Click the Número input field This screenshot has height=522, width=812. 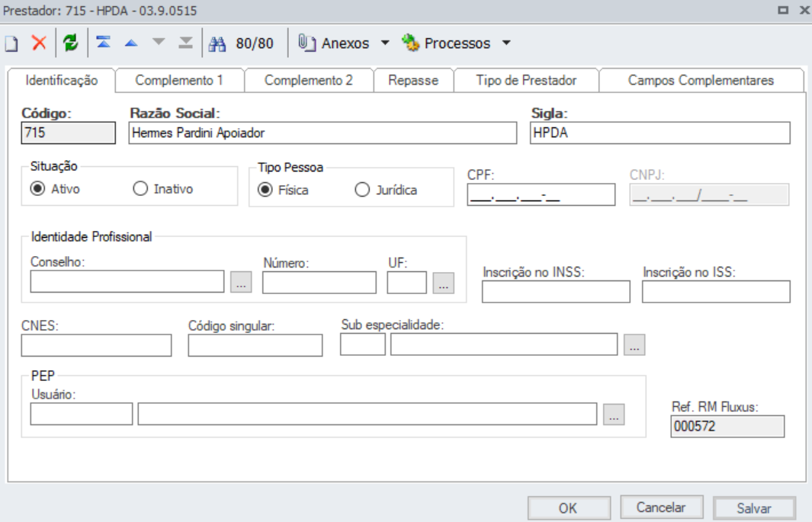click(x=319, y=283)
